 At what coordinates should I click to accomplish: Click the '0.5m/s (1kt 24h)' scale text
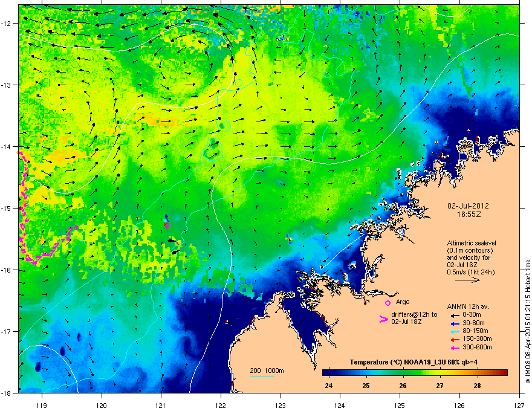[x=470, y=272]
